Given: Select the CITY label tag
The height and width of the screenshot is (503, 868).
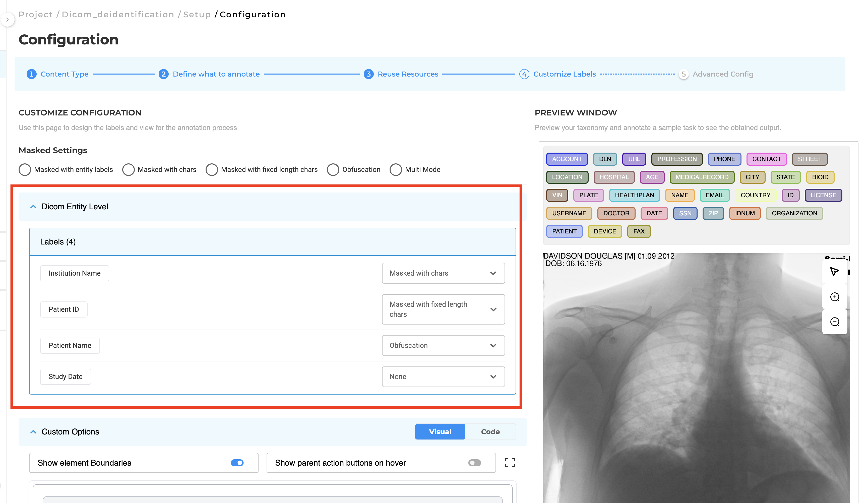Looking at the screenshot, I should coord(752,177).
